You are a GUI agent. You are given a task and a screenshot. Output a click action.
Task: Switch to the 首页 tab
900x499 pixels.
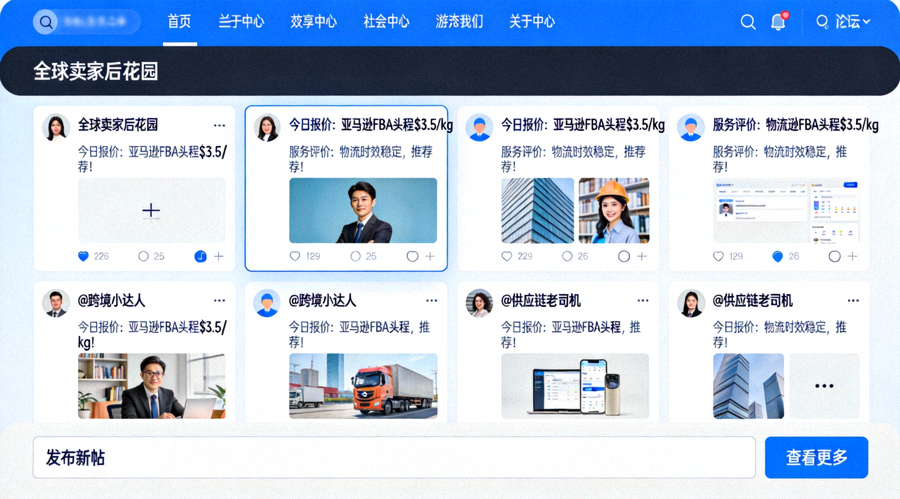coord(179,22)
